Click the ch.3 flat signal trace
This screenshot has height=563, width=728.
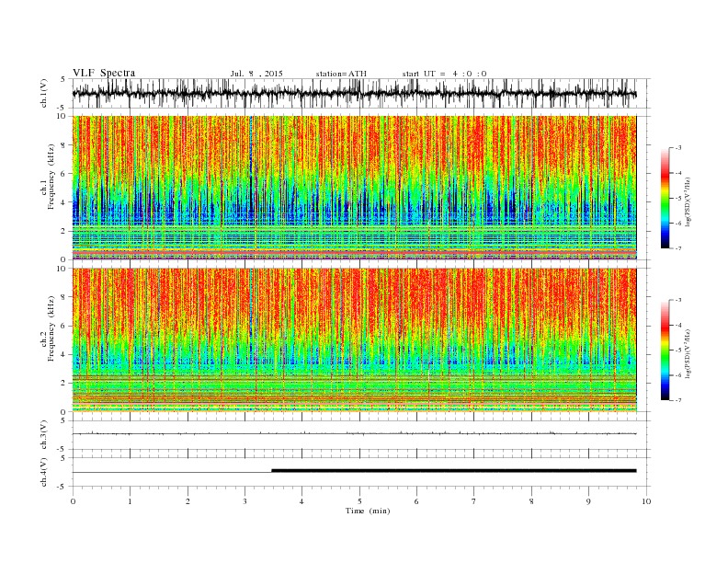[354, 433]
